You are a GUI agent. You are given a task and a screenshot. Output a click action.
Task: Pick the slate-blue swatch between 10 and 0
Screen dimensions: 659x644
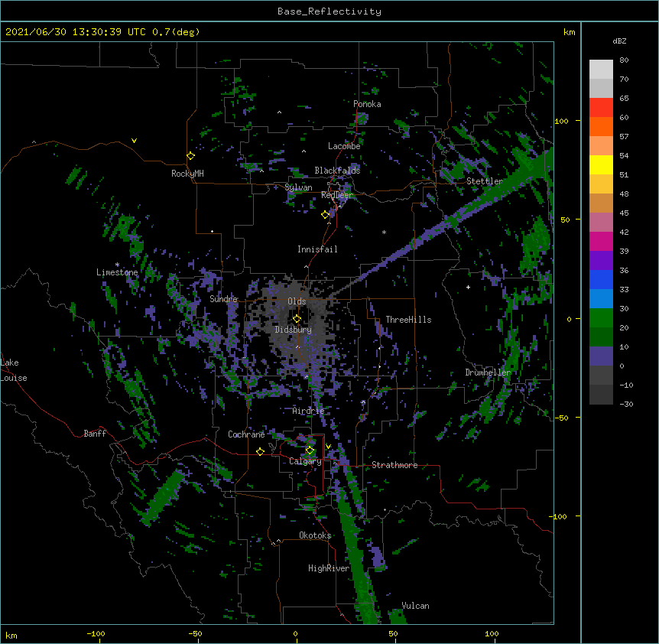(x=601, y=356)
